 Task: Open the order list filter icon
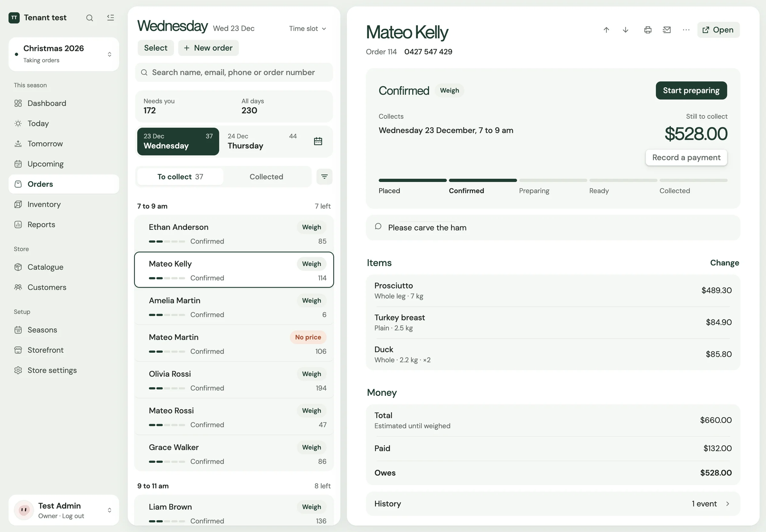324,177
